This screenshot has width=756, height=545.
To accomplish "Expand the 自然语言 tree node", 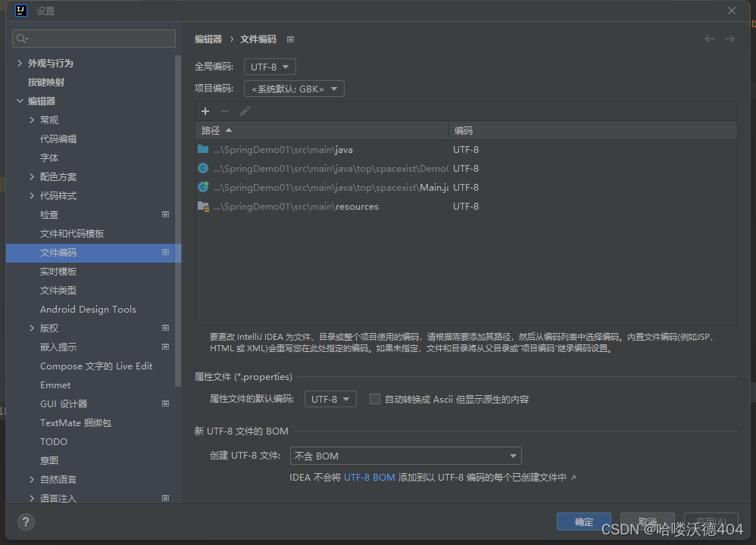I will 32,479.
